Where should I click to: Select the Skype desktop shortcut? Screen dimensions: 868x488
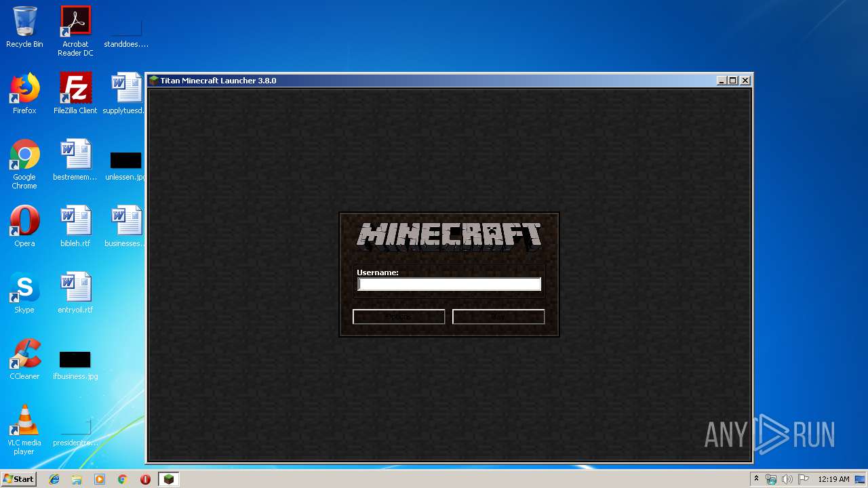click(x=24, y=293)
